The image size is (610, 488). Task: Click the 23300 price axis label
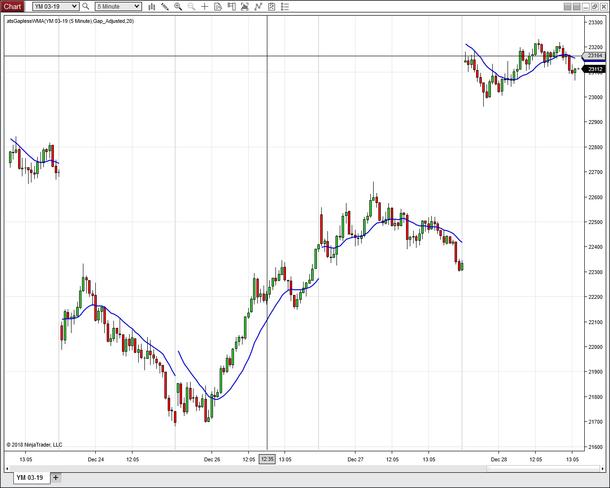coord(595,22)
